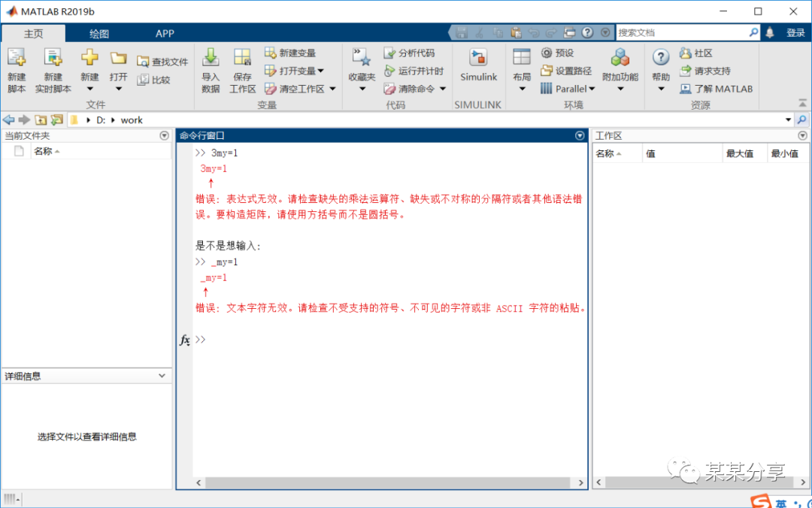
Task: Click 运行并计时 (Run and Time)
Action: (x=414, y=71)
